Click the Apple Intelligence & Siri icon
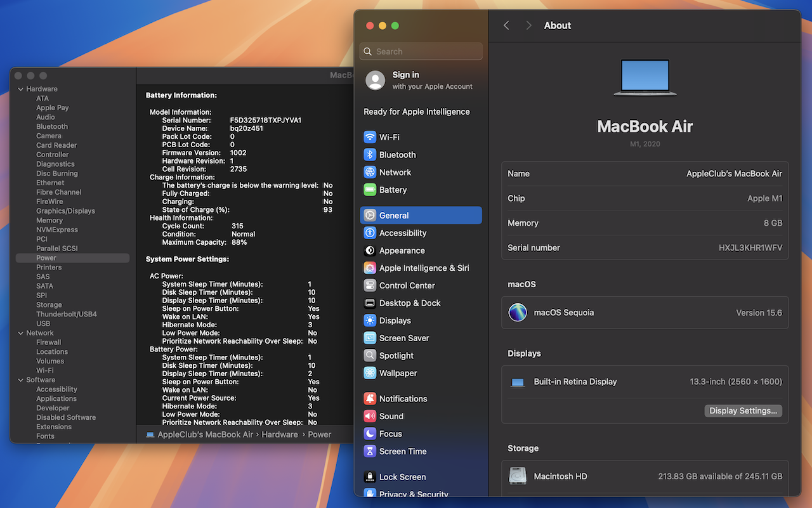 tap(370, 268)
